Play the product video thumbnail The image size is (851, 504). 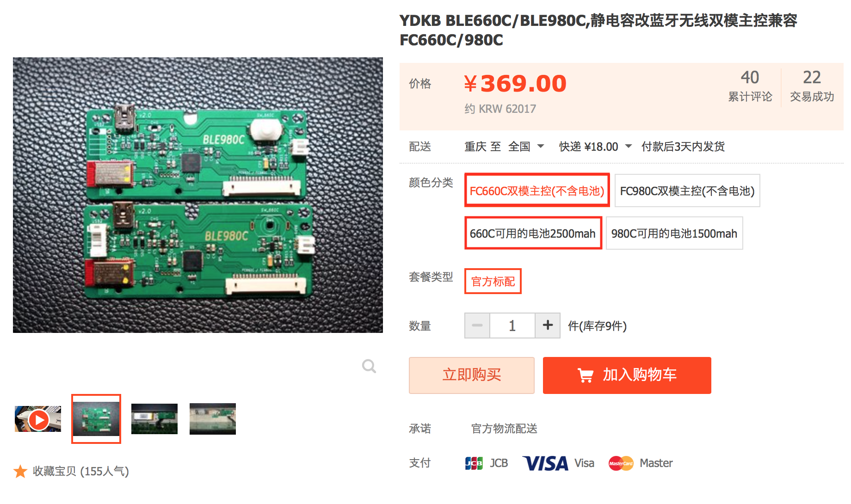click(x=38, y=419)
